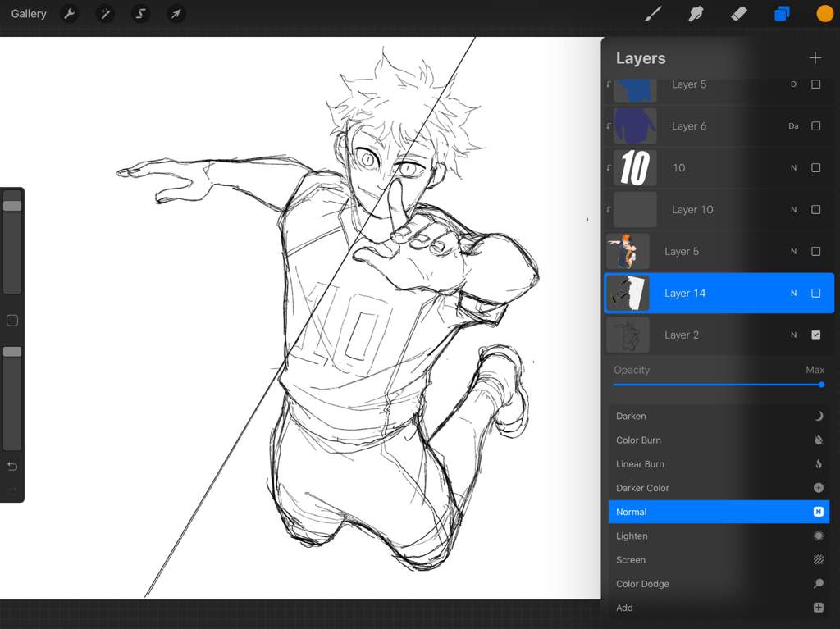Open the Actions wrench menu
The height and width of the screenshot is (629, 840).
click(70, 14)
